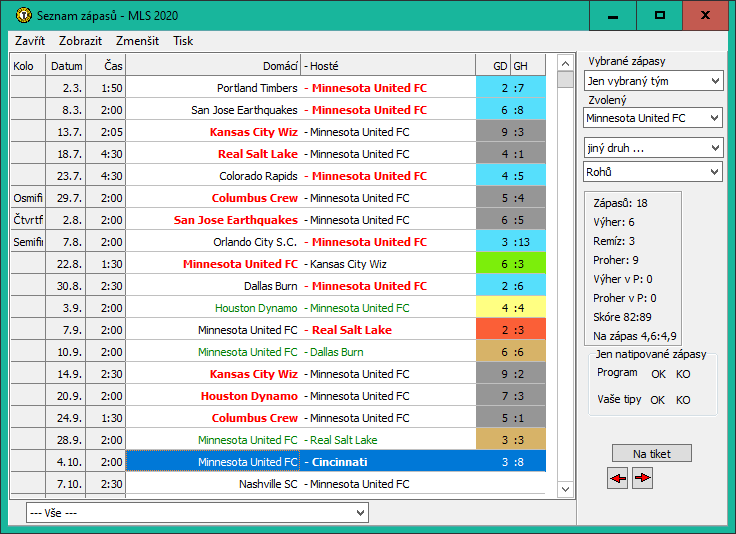Minimize the Seznam zápasů window
The image size is (736, 534).
coord(613,15)
